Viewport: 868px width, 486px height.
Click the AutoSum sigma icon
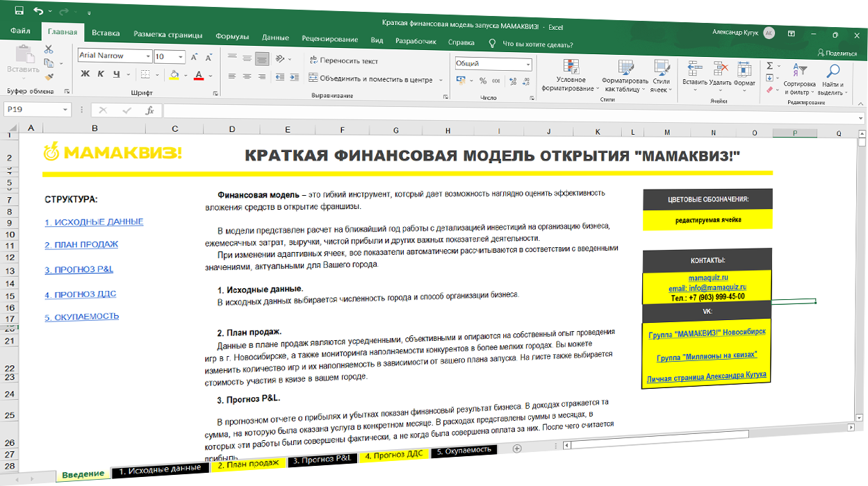tap(769, 65)
